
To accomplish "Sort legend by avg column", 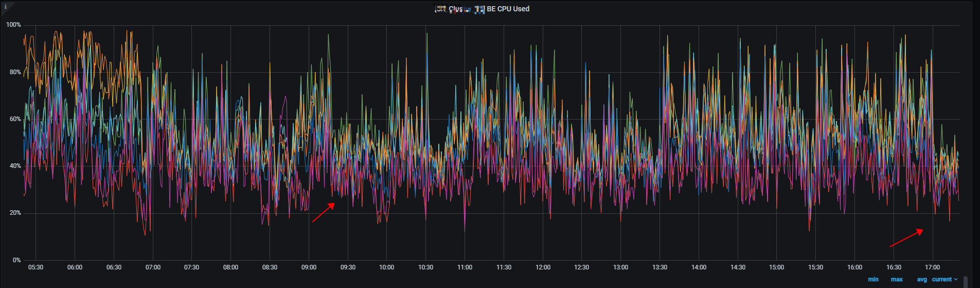I will tap(921, 279).
